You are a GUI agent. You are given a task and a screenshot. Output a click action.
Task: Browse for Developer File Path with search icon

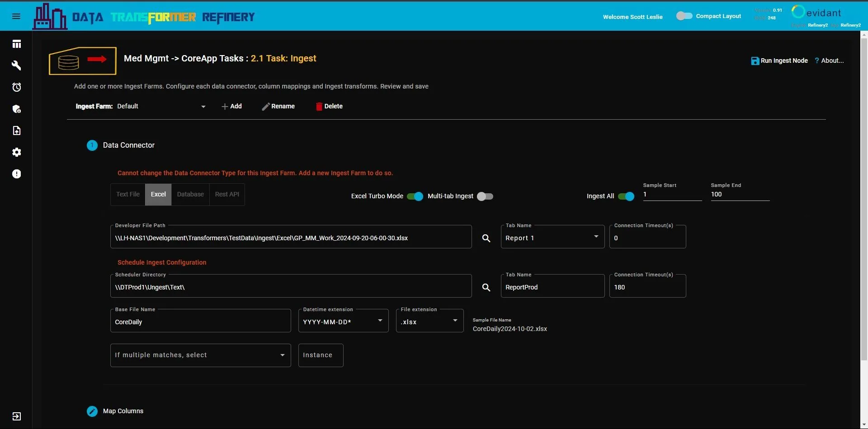coord(486,238)
